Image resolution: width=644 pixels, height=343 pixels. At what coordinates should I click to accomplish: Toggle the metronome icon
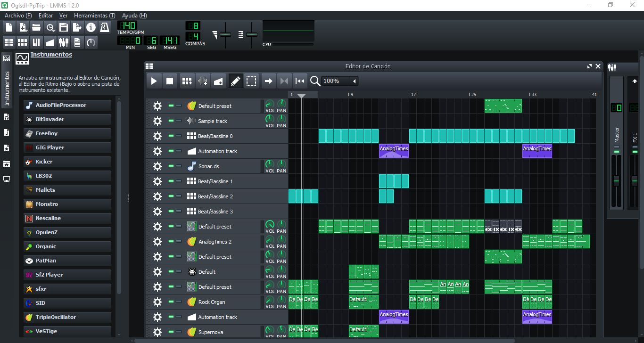[105, 27]
